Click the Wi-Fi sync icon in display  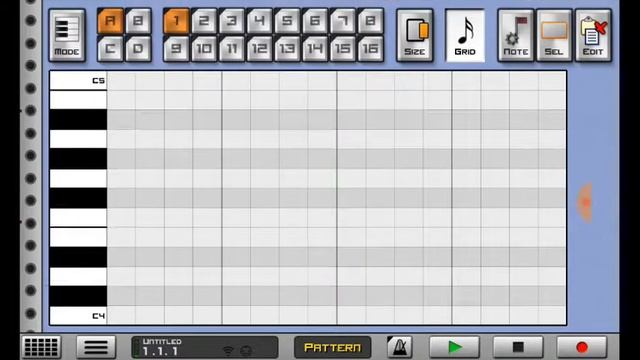(228, 351)
